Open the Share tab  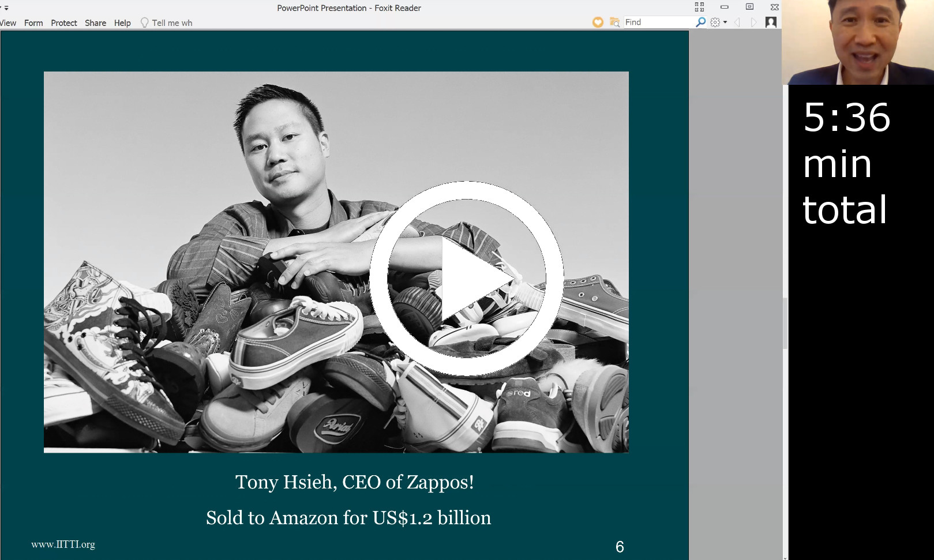coord(96,23)
